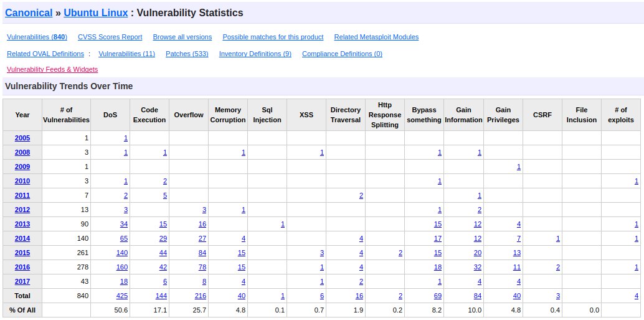Image resolution: width=644 pixels, height=320 pixels.
Task: Open Patches (533) link
Action: coord(187,54)
